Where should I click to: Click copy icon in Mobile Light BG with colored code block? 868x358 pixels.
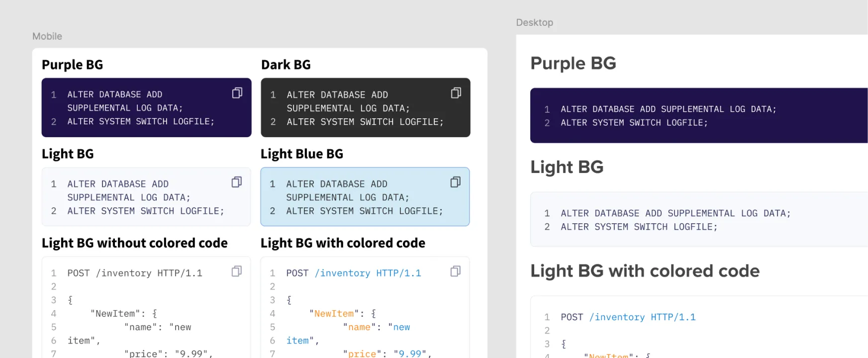pyautogui.click(x=456, y=271)
